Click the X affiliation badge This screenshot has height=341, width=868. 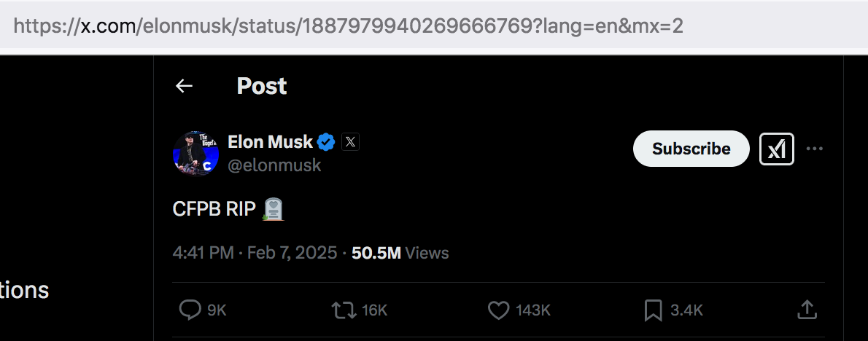350,142
